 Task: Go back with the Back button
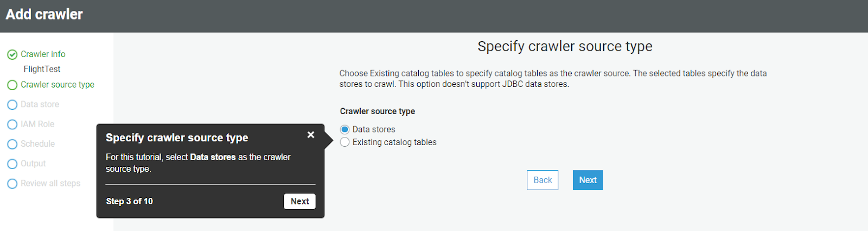tap(542, 180)
